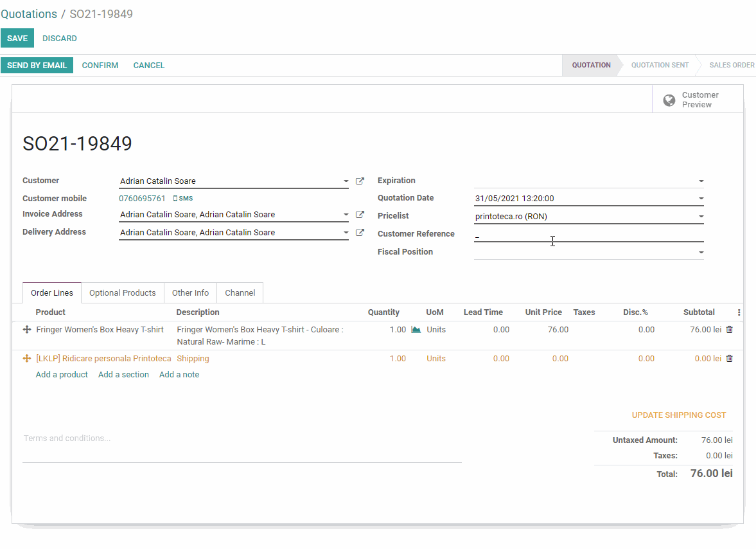Open Delivery Address external link icon

pos(360,233)
